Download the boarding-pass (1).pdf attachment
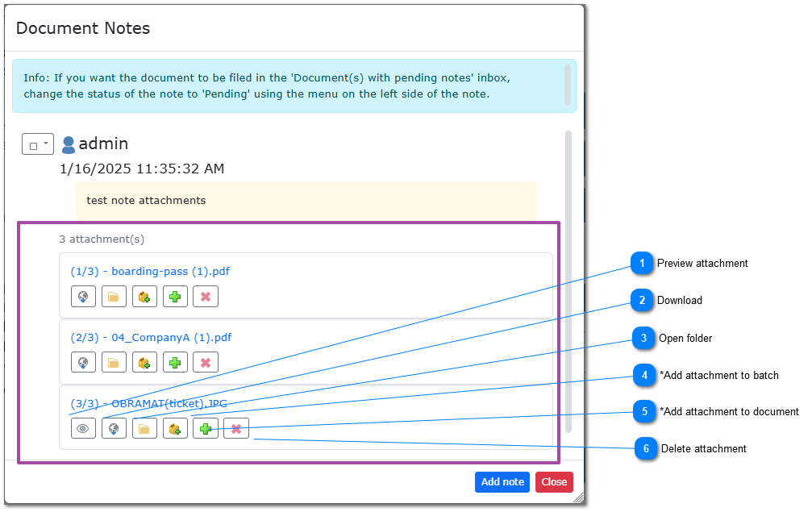Viewport: 812px width, 512px height. (x=83, y=297)
